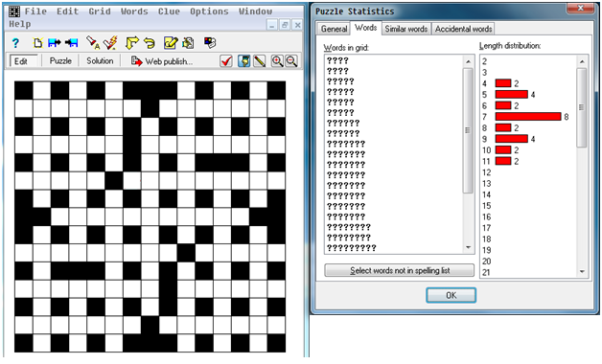Image resolution: width=602 pixels, height=364 pixels.
Task: Click the Words in grid scrollbar thumb
Action: pos(468,130)
